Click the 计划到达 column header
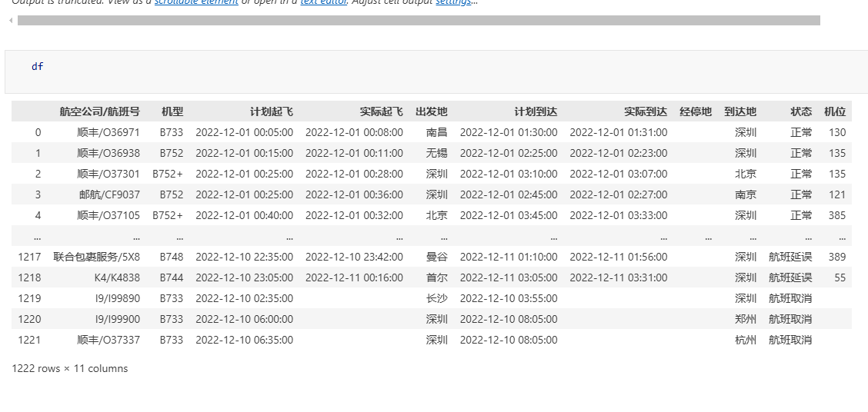The image size is (868, 412). coord(536,111)
